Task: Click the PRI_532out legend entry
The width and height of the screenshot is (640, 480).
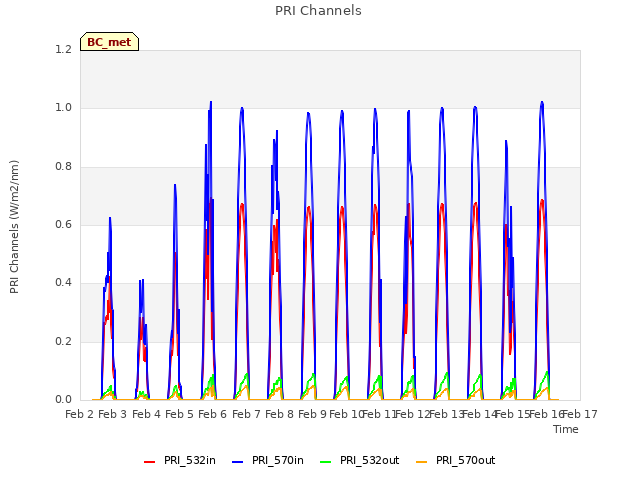Action: (x=360, y=460)
